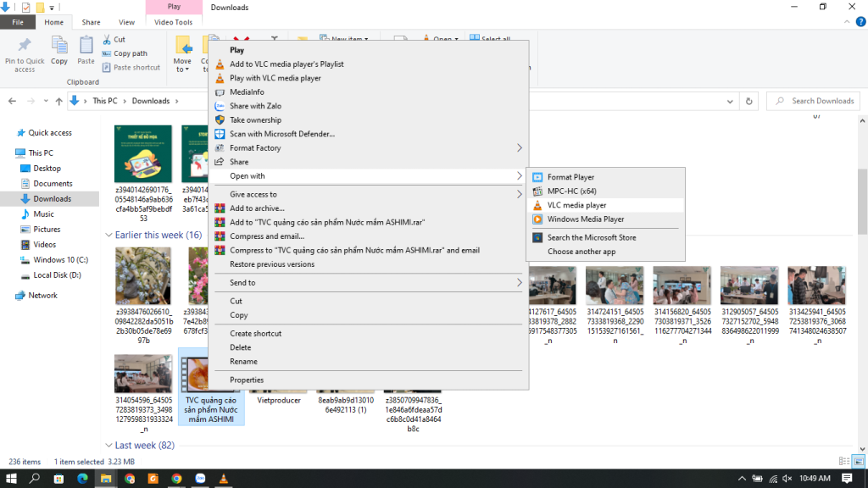The height and width of the screenshot is (488, 868).
Task: Open MediaInfo from the context menu
Action: tap(247, 92)
